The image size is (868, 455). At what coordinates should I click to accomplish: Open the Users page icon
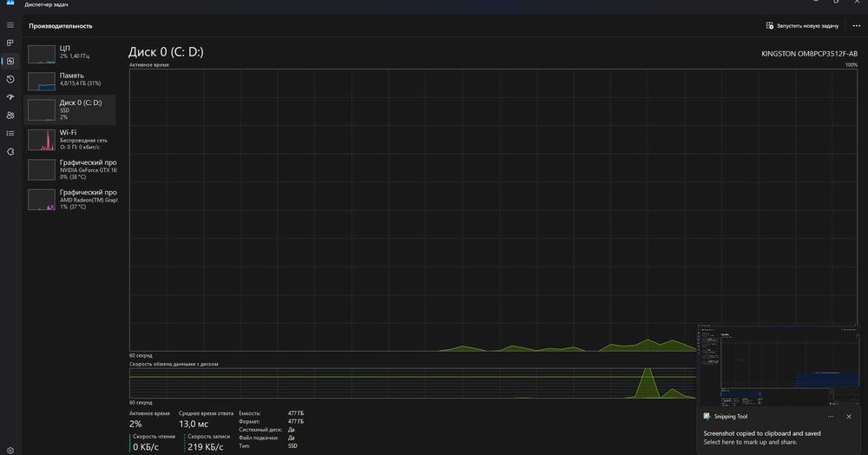(10, 115)
